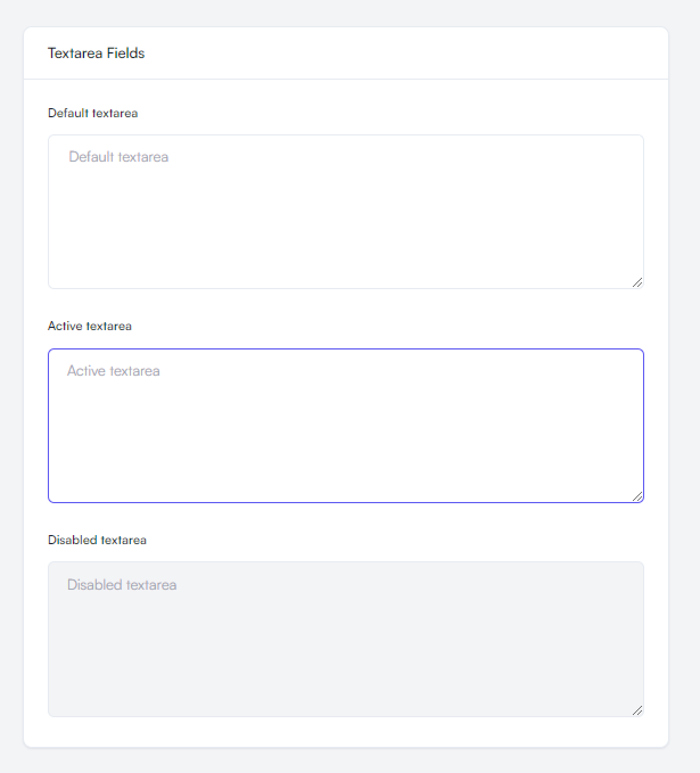
Task: Click the Active textarea resize grip
Action: coord(637,496)
